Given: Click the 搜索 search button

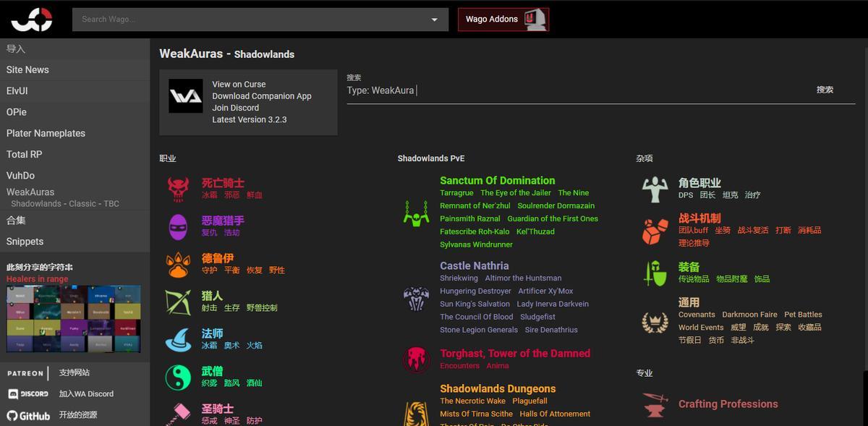Looking at the screenshot, I should 825,90.
